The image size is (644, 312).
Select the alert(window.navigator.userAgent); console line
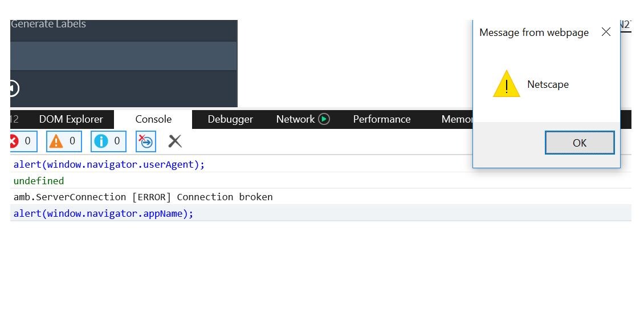[109, 164]
